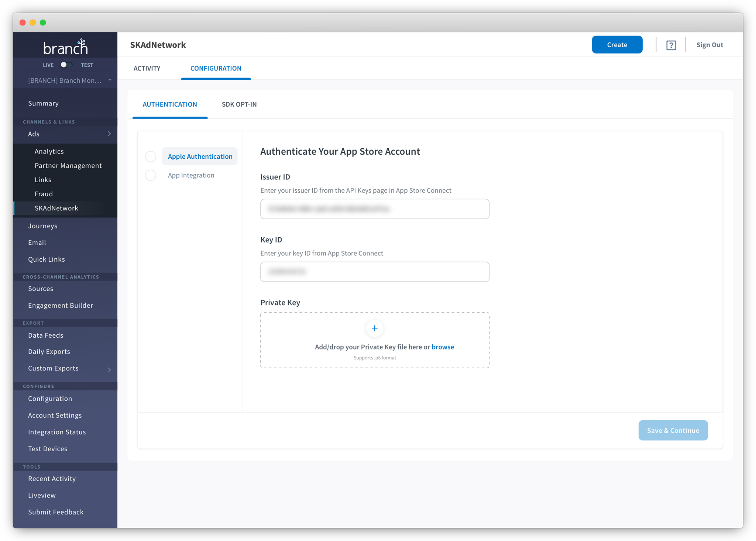The width and height of the screenshot is (756, 541).
Task: Click the Branch logo
Action: 65,46
